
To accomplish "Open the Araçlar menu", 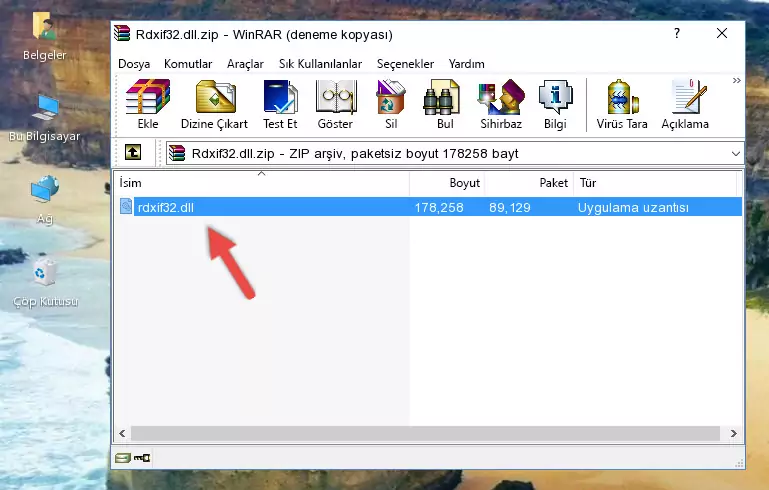I will coord(245,64).
